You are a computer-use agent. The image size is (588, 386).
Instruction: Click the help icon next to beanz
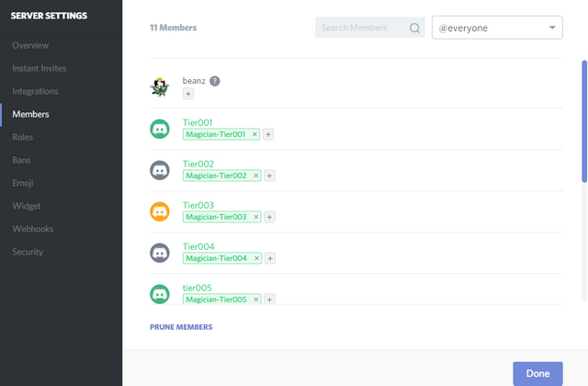(214, 81)
